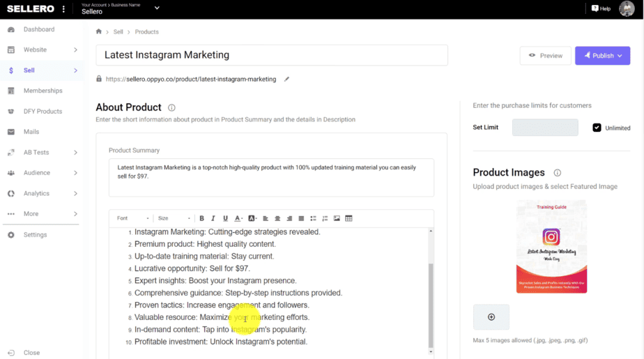
Task: Edit the product URL with pencil icon
Action: 286,79
